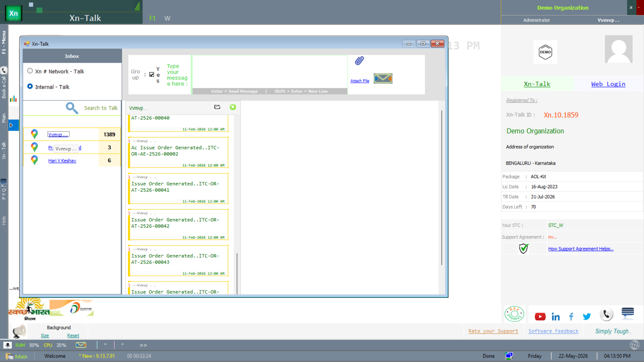Click the microphone icon in status bar
The width and height of the screenshot is (644, 362).
[7, 345]
